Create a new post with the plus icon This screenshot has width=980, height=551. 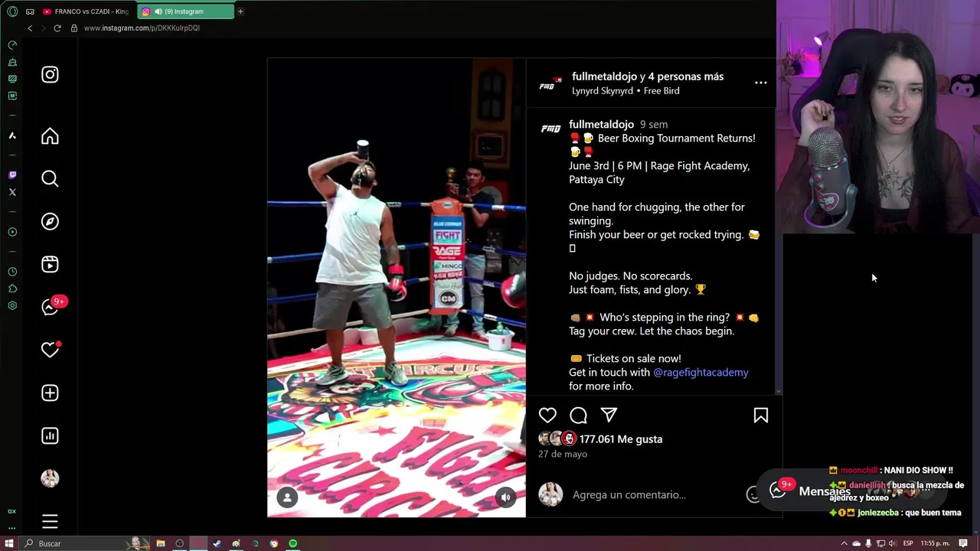(50, 393)
